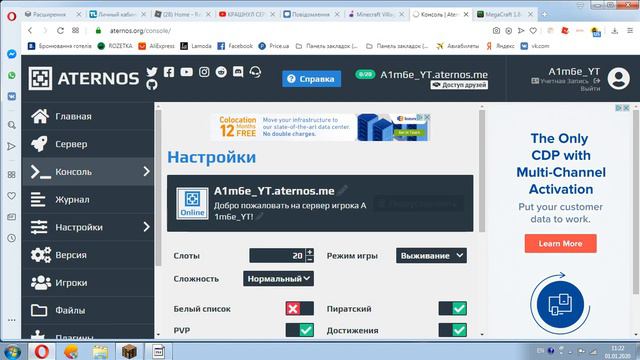Open Opera Messenger sidebar icon
This screenshot has height=360, width=640.
tap(11, 54)
